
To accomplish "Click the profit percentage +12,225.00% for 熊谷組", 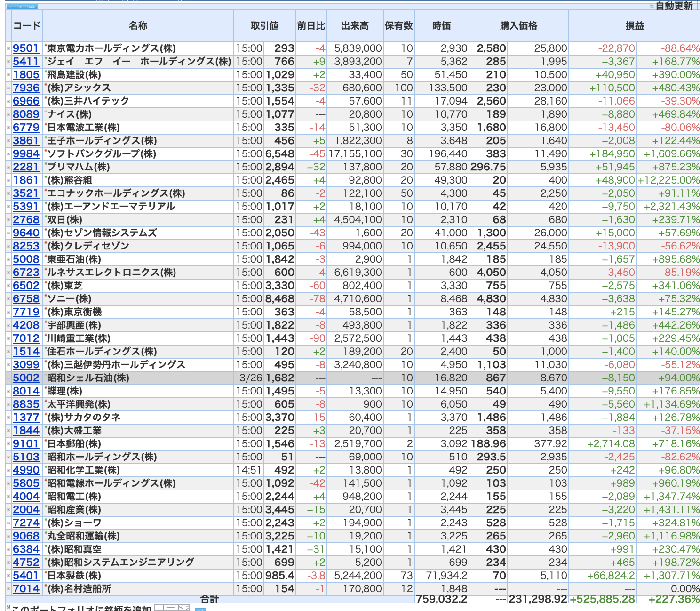I will point(668,180).
